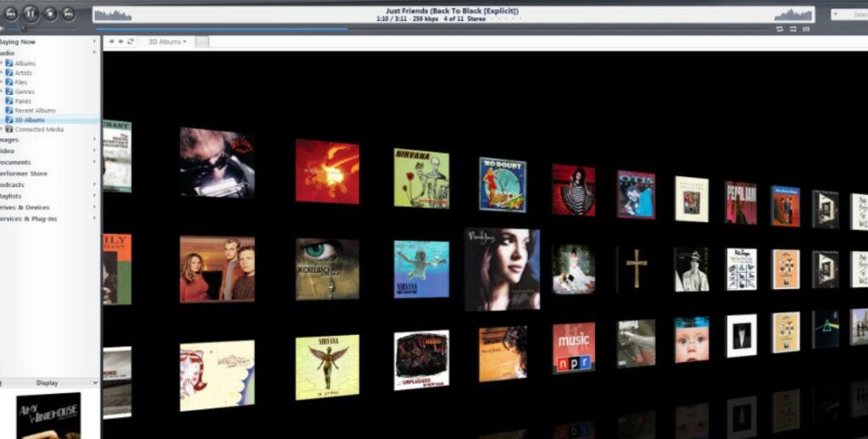The height and width of the screenshot is (439, 868).
Task: Select the Nirvana In Utero album cover
Action: point(326,367)
